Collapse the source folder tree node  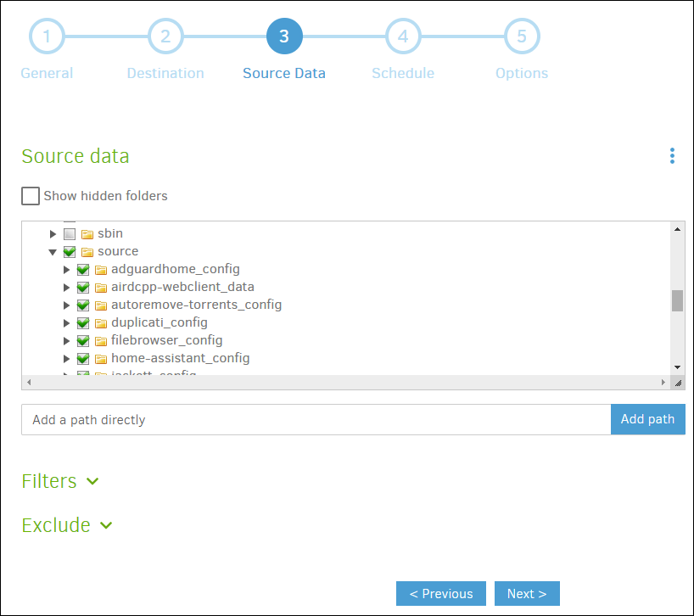53,252
